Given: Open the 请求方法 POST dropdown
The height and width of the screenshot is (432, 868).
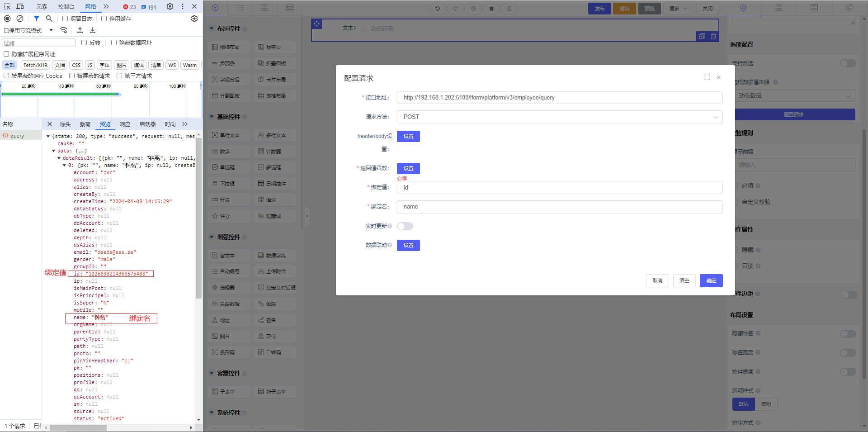Looking at the screenshot, I should 559,117.
